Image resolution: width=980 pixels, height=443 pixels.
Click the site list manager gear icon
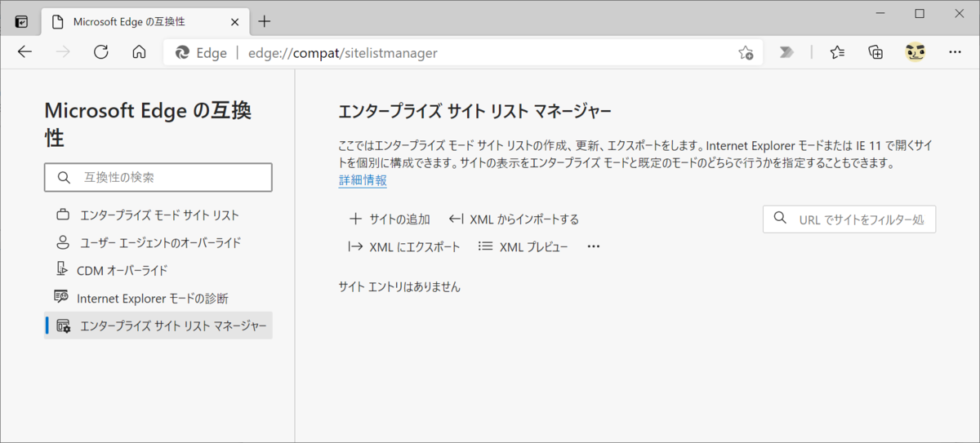pyautogui.click(x=63, y=326)
